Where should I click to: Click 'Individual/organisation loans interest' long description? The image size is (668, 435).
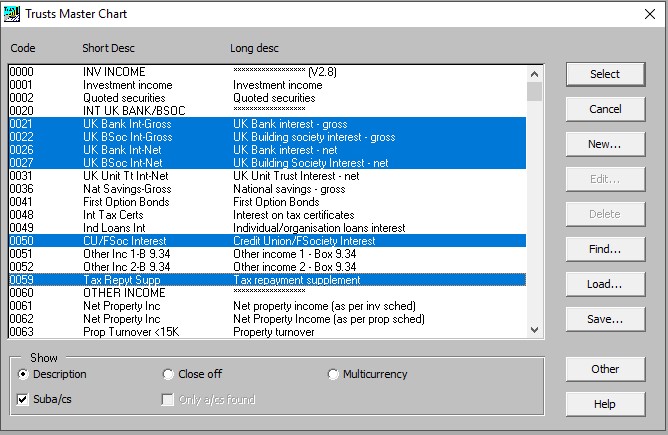(319, 228)
